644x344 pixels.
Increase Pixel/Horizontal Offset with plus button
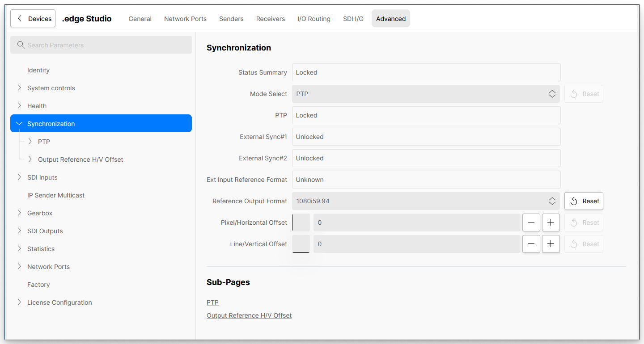pyautogui.click(x=551, y=222)
